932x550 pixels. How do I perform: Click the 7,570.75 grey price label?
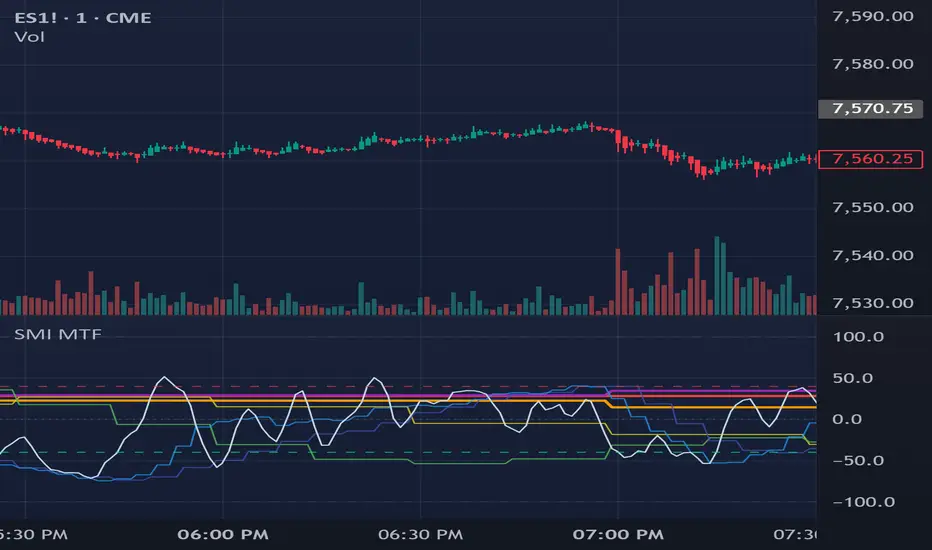point(871,108)
